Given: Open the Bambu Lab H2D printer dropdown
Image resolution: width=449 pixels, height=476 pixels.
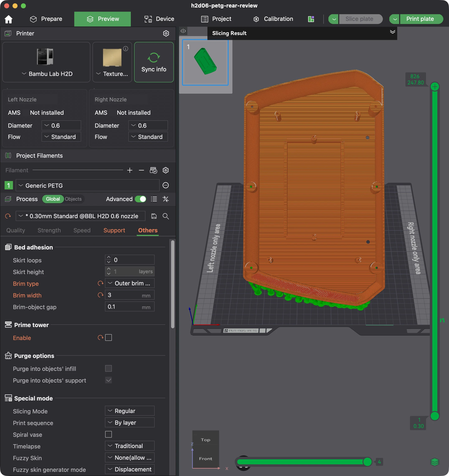Looking at the screenshot, I should coord(47,62).
